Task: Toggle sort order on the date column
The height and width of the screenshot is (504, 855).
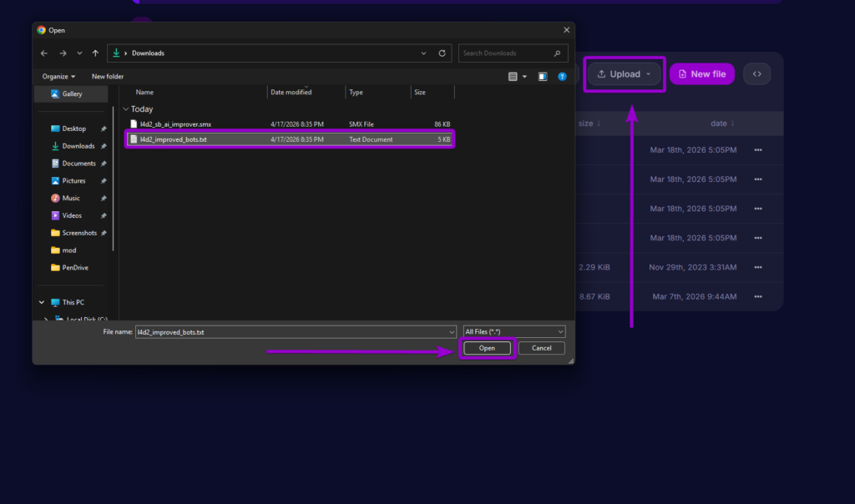Action: [721, 123]
